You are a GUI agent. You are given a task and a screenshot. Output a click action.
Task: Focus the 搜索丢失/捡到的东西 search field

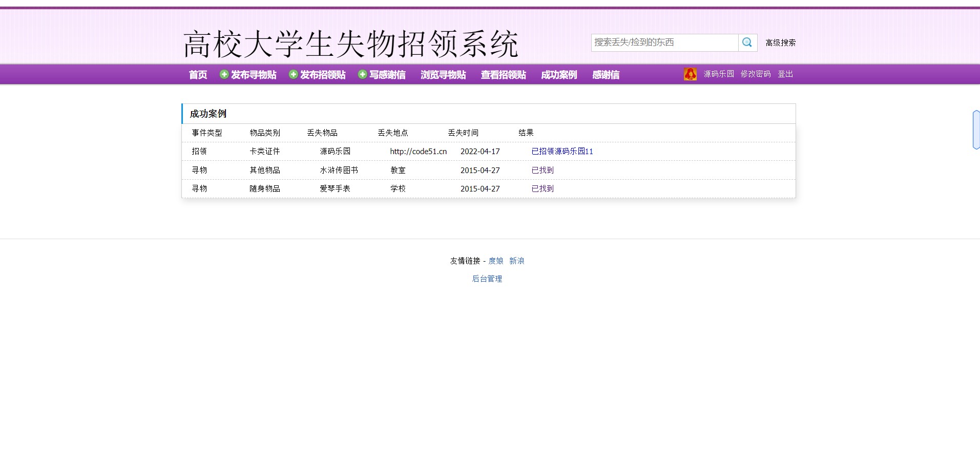point(664,42)
